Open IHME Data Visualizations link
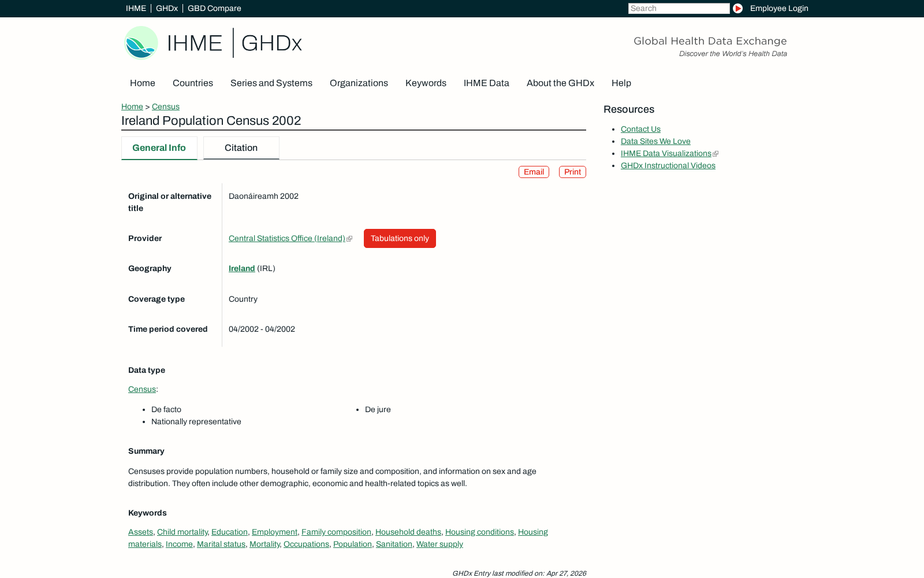 (666, 153)
